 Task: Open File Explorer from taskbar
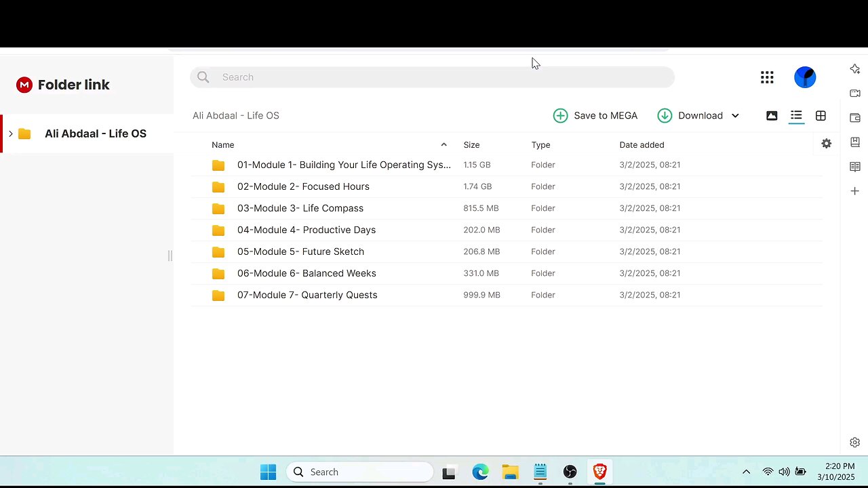click(510, 472)
